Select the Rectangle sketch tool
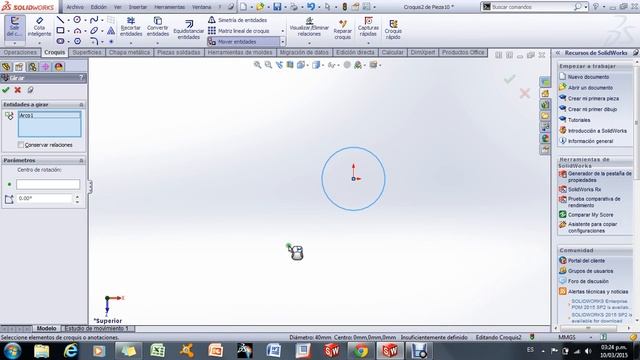Image resolution: width=640 pixels, height=360 pixels. 60,31
